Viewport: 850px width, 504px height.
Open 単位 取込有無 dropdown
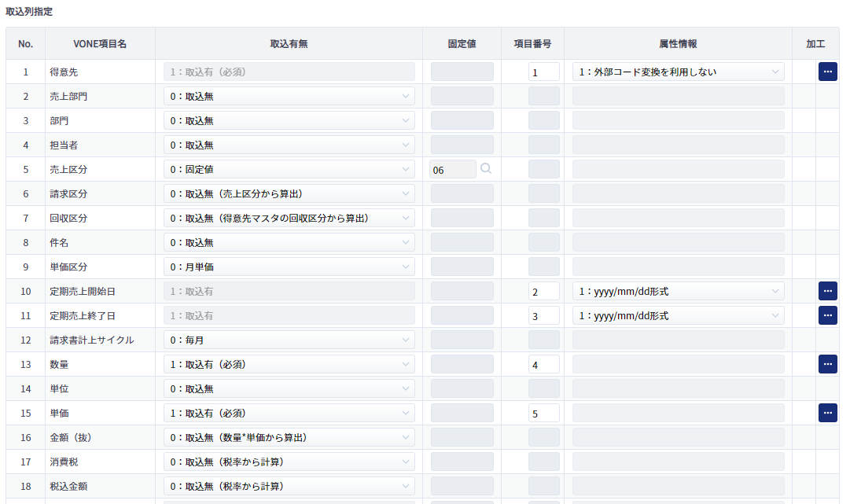coord(289,388)
